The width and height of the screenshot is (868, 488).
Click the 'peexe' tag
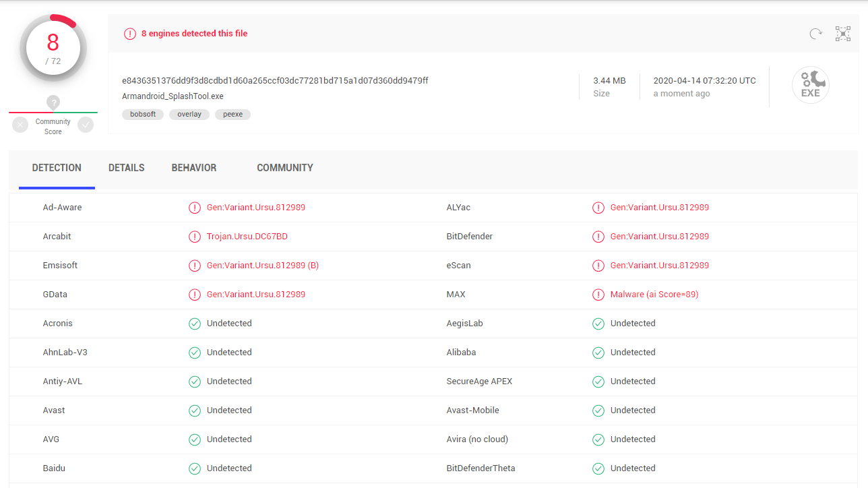tap(233, 115)
